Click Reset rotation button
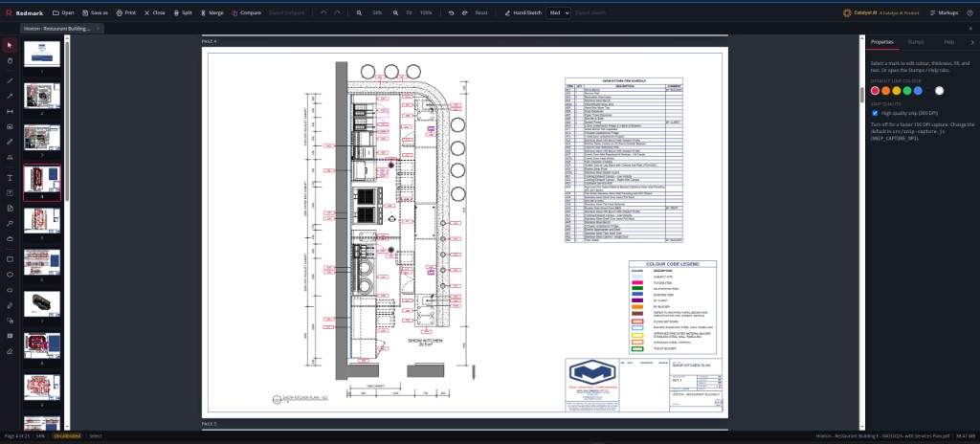This screenshot has width=980, height=444. [x=480, y=12]
